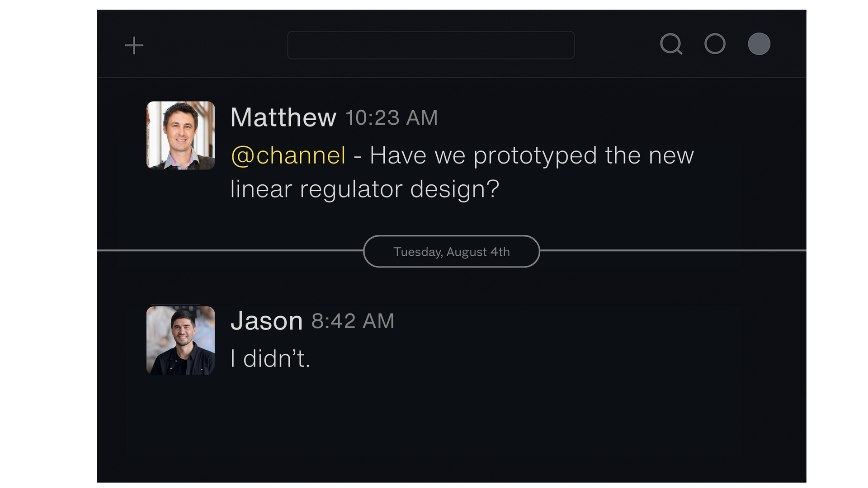
Task: Open Matthew's profile photo
Action: coord(180,136)
